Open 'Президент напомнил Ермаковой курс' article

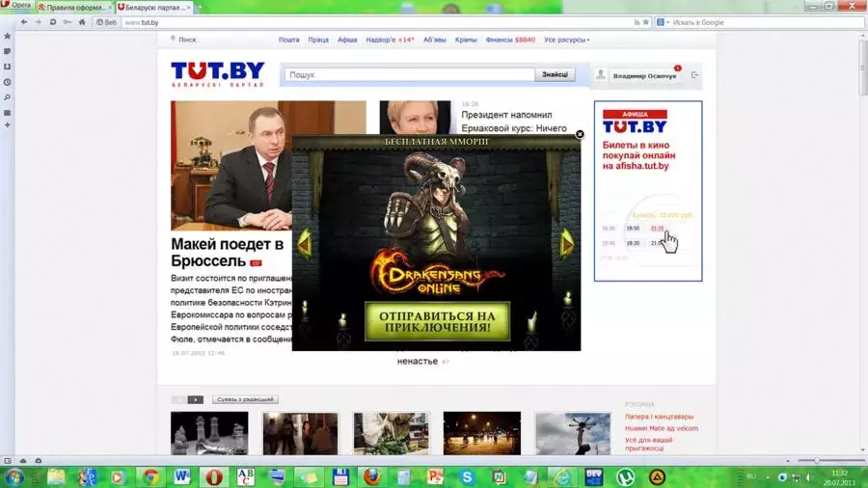(514, 122)
